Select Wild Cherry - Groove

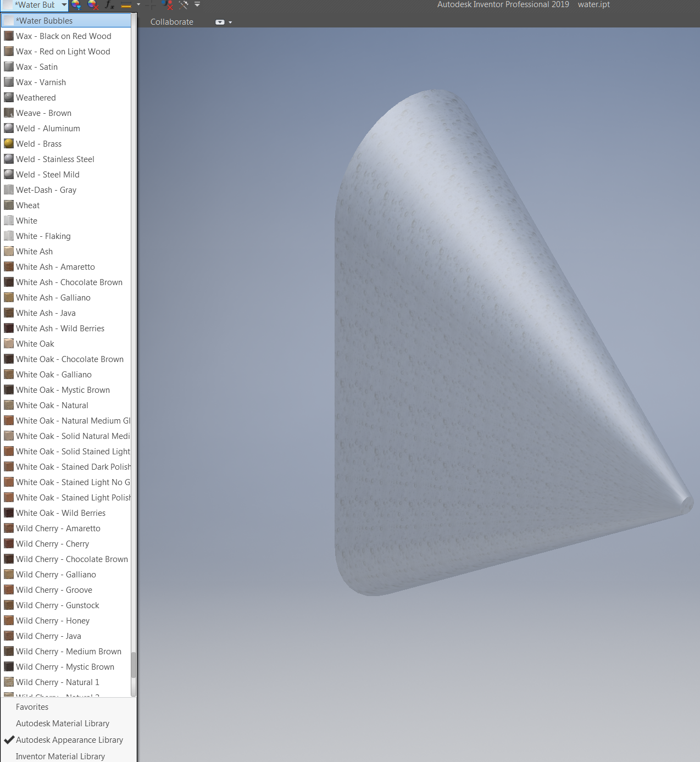tap(66, 590)
